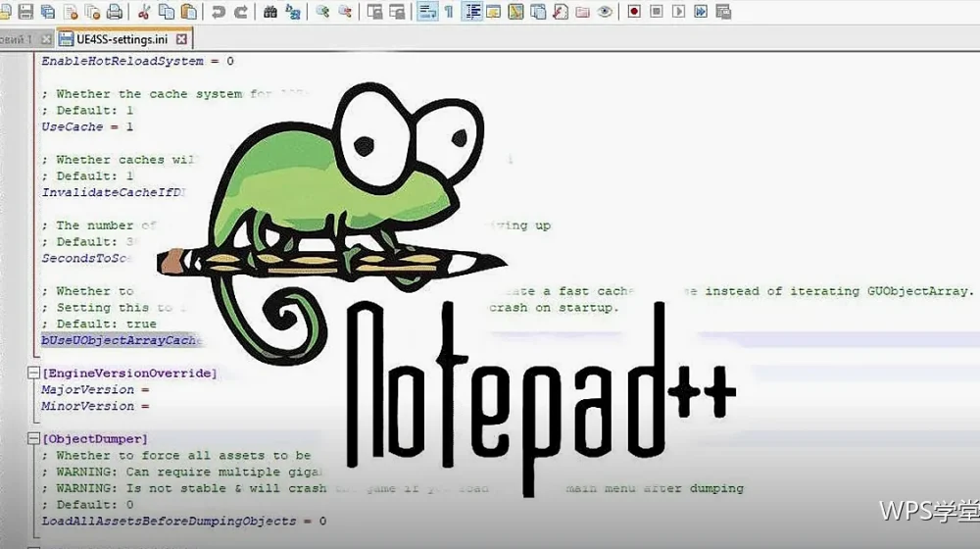Toggle the Indent Guide toolbar button
This screenshot has width=980, height=549.
[472, 11]
